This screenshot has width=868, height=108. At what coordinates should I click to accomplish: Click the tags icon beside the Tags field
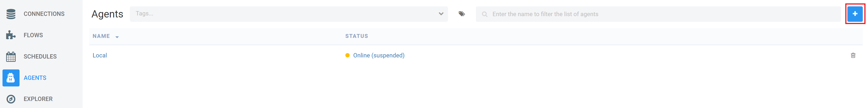coord(462,14)
